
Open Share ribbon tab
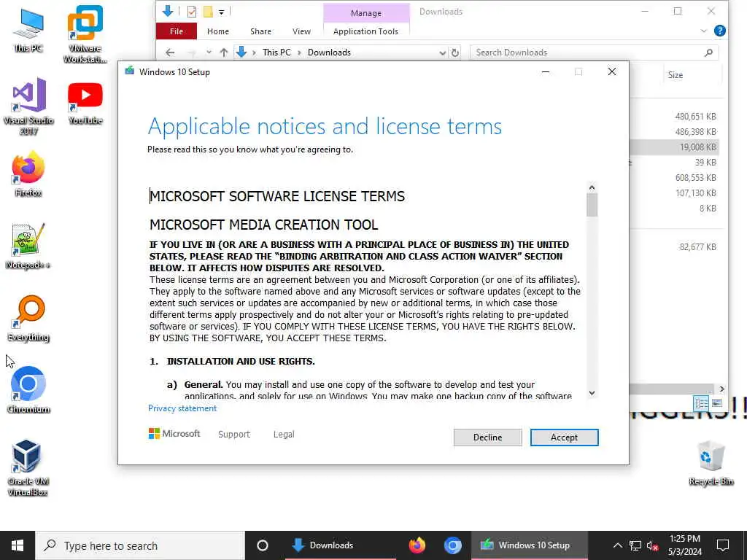click(x=260, y=31)
